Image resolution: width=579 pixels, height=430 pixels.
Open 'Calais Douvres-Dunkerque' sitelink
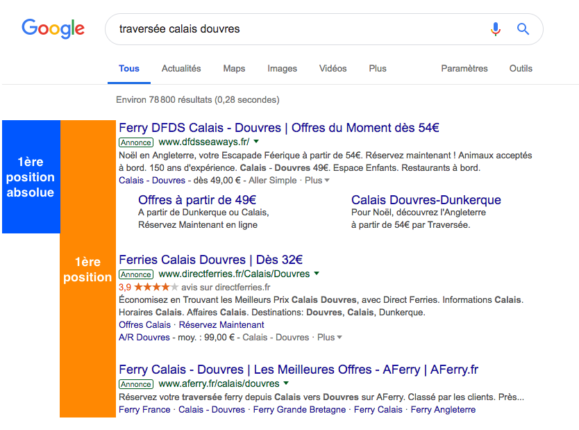[426, 200]
